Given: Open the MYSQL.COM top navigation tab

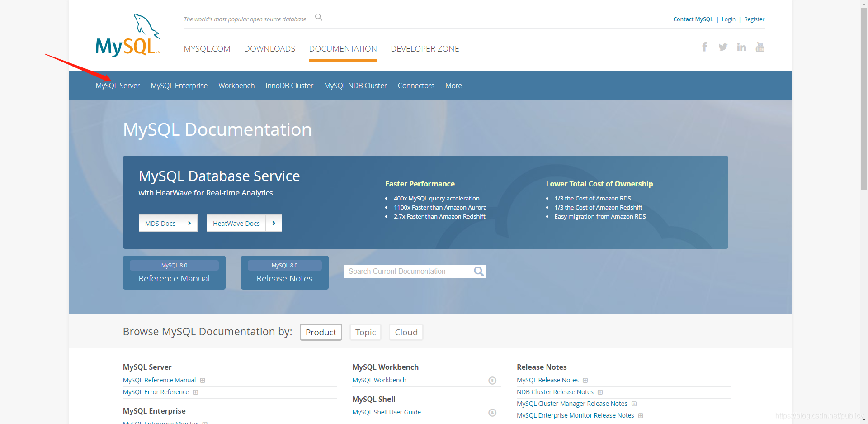Looking at the screenshot, I should click(207, 49).
